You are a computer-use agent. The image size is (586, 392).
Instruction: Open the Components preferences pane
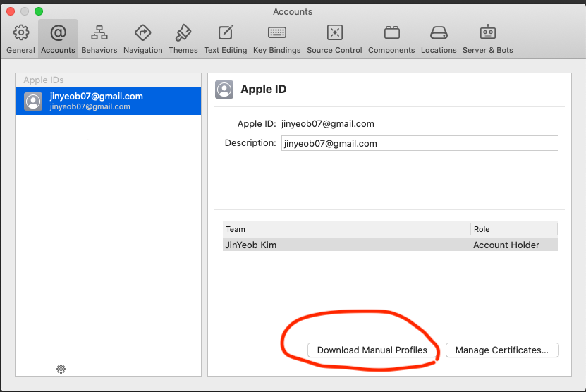pos(391,39)
